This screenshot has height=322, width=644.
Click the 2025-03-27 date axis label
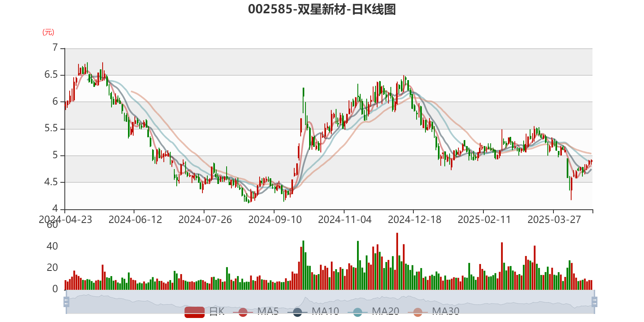(x=554, y=220)
